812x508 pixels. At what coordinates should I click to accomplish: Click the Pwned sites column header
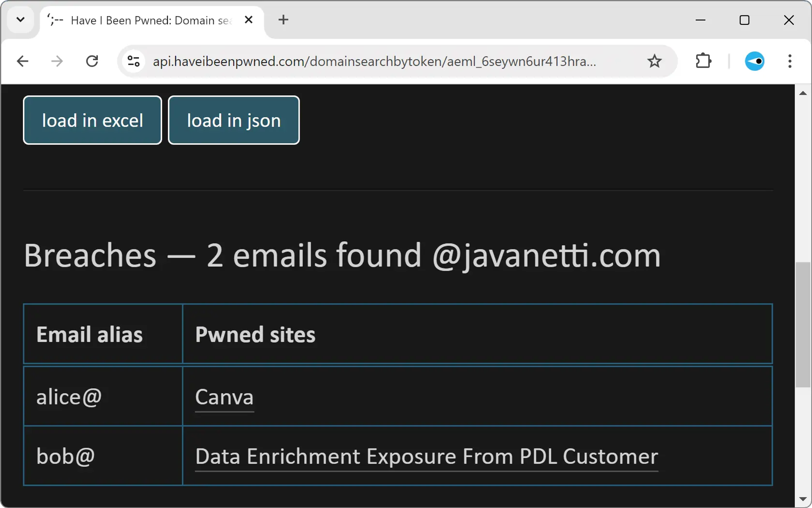pos(477,334)
